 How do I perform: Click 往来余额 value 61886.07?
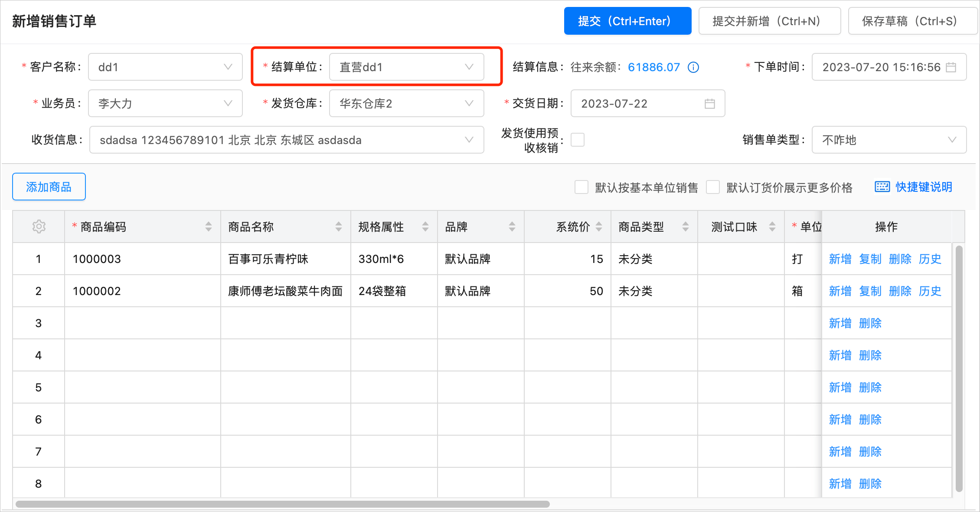[x=654, y=67]
